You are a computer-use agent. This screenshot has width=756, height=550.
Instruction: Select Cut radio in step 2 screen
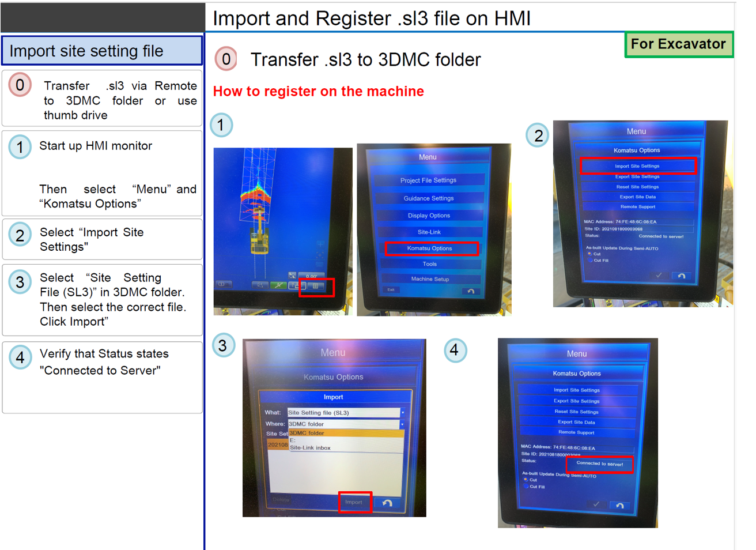(x=589, y=254)
